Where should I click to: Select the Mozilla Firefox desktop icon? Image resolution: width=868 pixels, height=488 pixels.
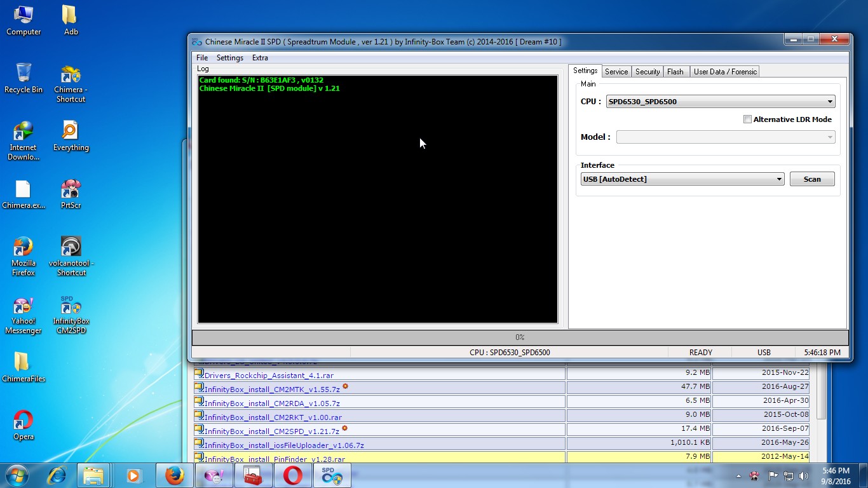coord(24,257)
